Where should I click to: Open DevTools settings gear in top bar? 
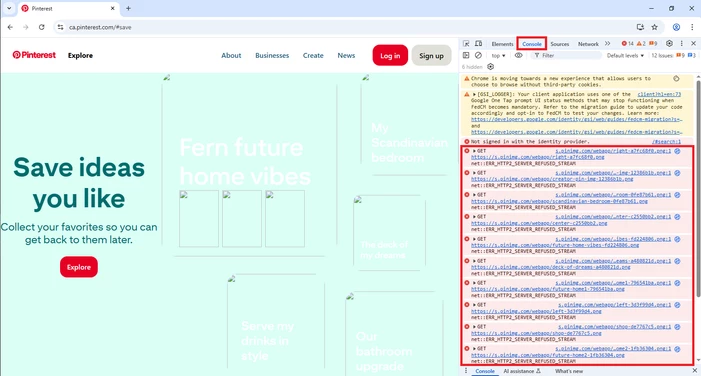click(669, 43)
